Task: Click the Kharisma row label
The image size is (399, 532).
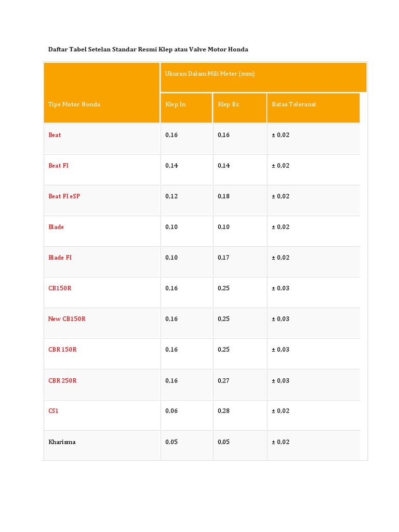Action: pyautogui.click(x=62, y=442)
